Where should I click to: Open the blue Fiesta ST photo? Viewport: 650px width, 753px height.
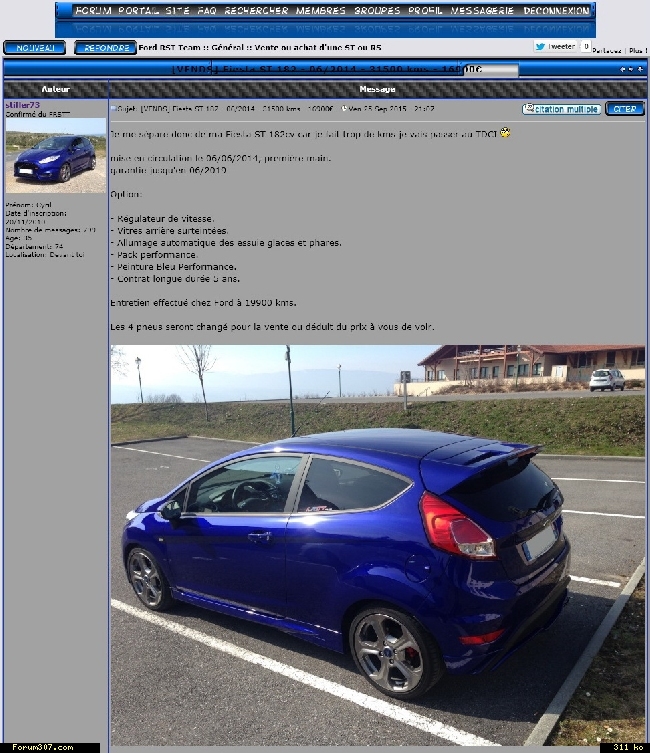coord(378,545)
